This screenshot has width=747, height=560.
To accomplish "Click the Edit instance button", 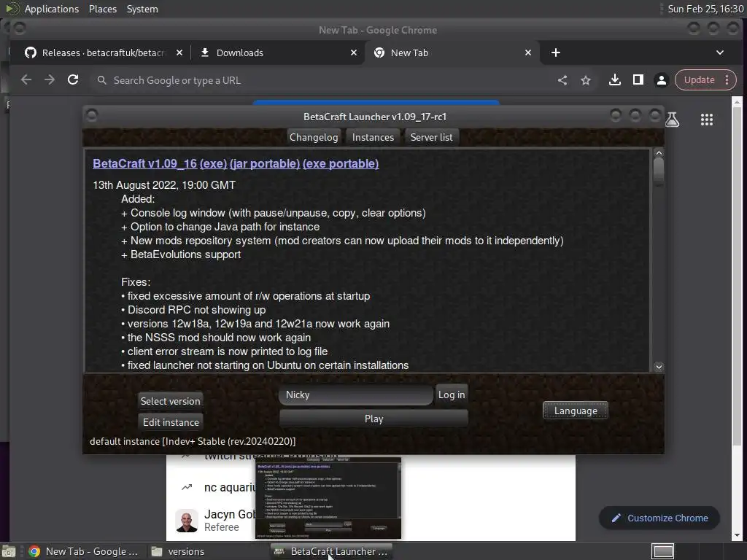I will click(x=171, y=422).
